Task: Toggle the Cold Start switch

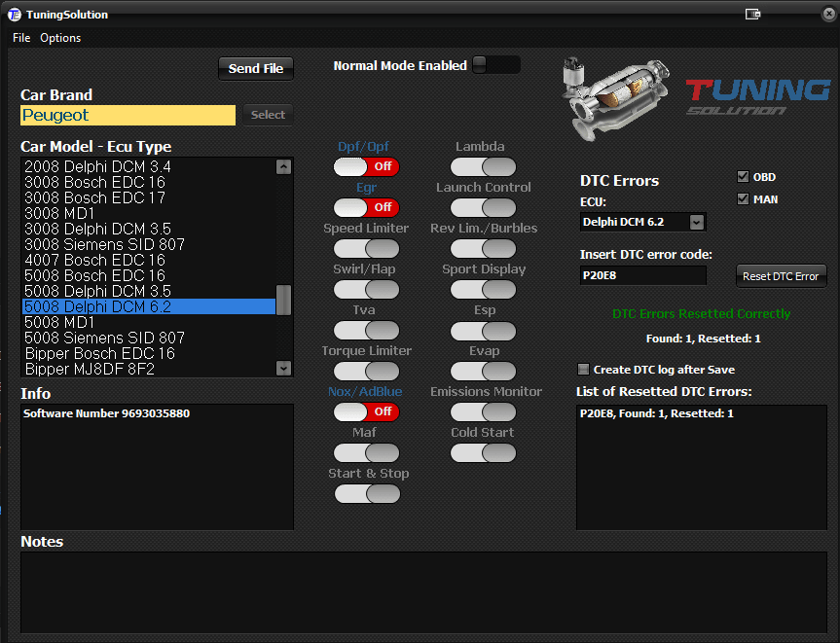Action: tap(483, 453)
